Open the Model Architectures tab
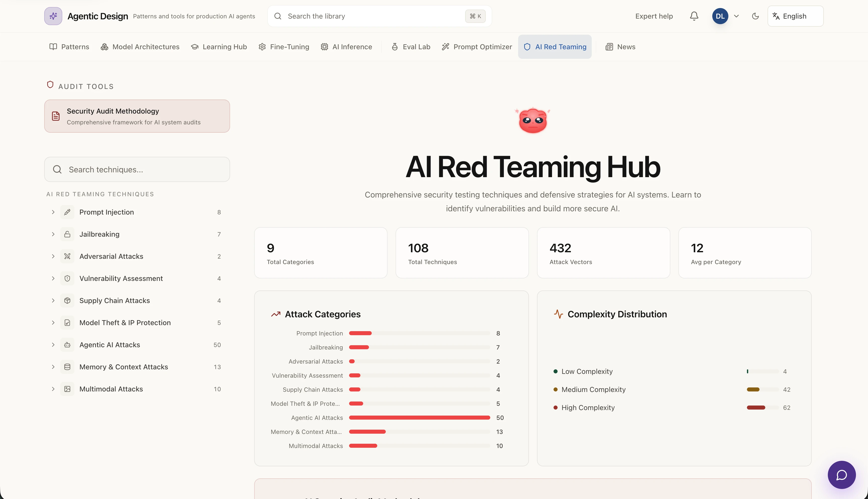 (x=140, y=47)
